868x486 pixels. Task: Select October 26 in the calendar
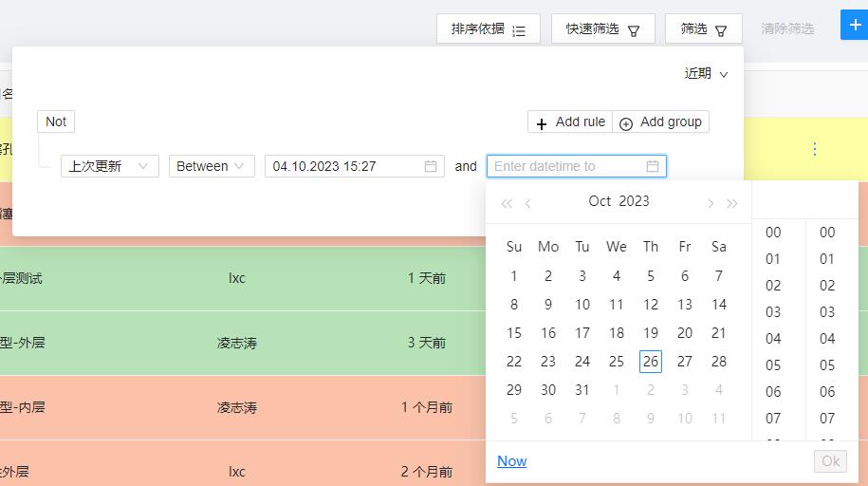click(651, 362)
